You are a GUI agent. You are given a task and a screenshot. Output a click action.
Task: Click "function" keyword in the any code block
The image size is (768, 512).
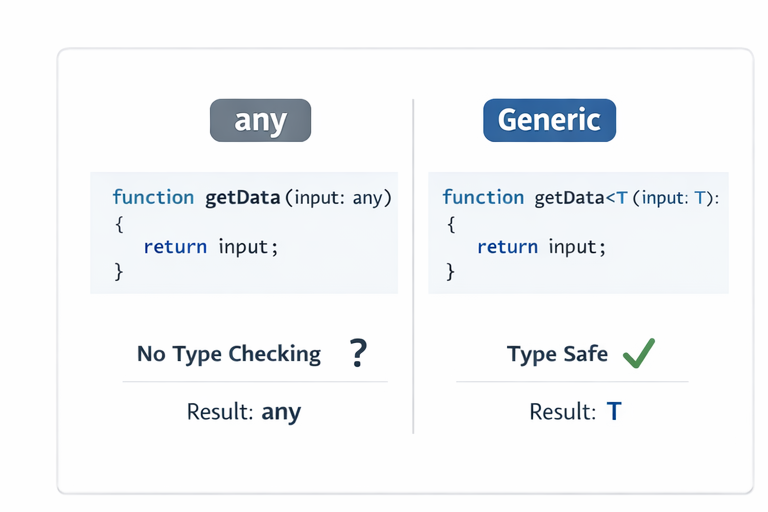[153, 197]
